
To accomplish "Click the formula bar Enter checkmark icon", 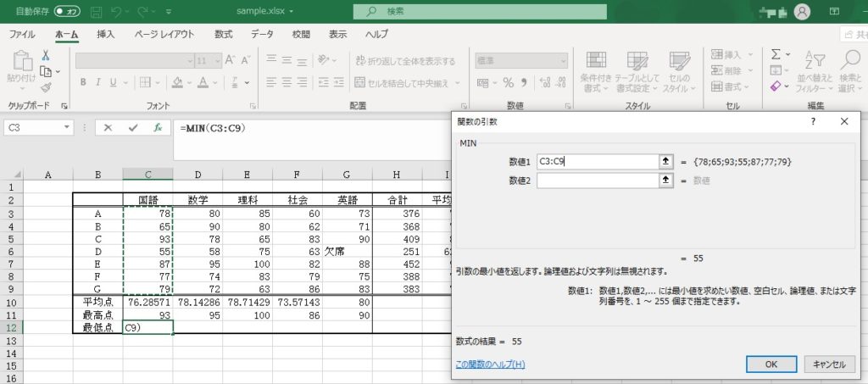I will coord(132,128).
